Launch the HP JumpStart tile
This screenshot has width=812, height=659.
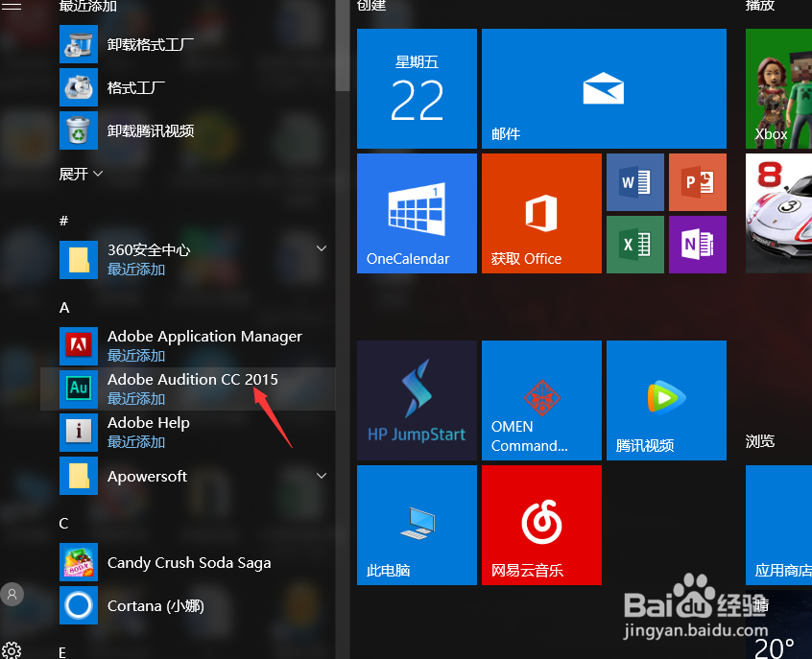[417, 400]
